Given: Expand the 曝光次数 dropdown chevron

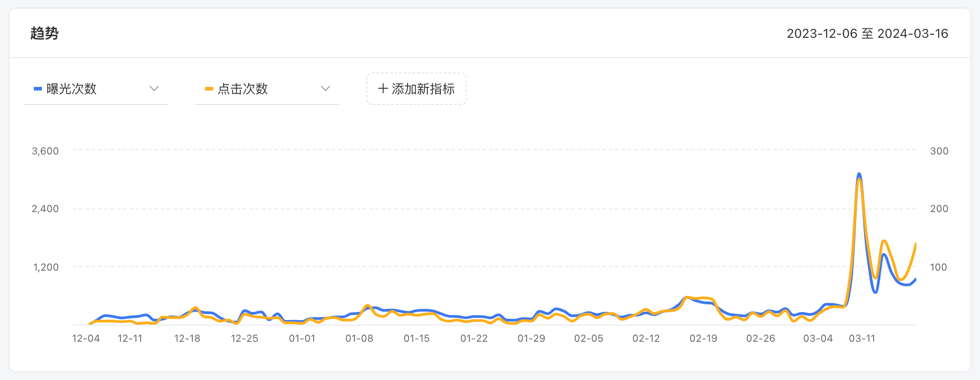Looking at the screenshot, I should click(x=154, y=89).
